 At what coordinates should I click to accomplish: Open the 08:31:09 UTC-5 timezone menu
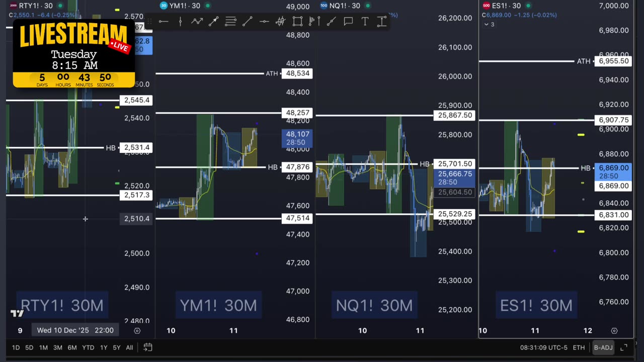click(x=543, y=347)
